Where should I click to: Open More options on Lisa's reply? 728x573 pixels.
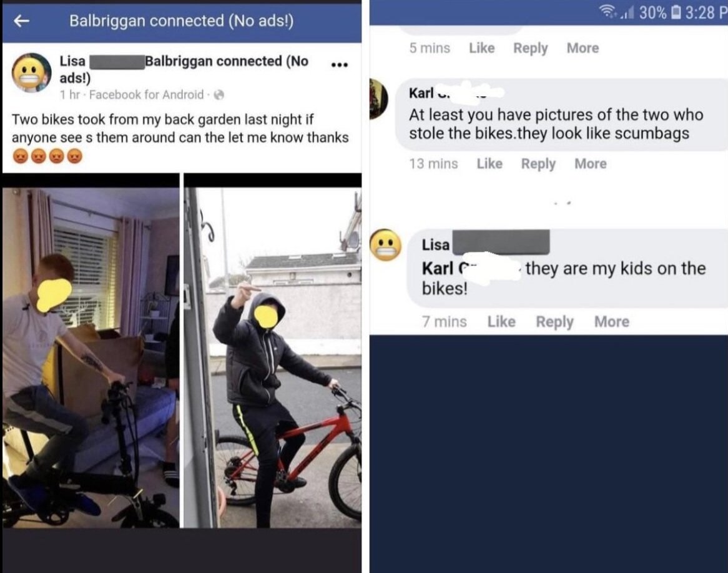click(x=612, y=322)
